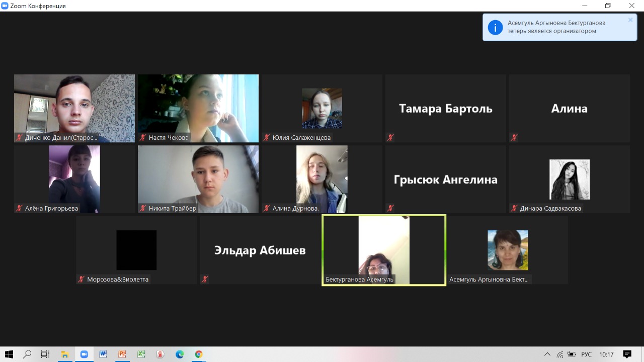Select Алёна Григорьева video tile
This screenshot has height=362, width=644.
pos(74,179)
